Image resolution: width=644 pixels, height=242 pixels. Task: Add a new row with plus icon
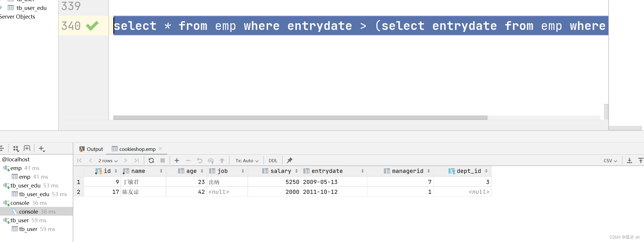[177, 160]
